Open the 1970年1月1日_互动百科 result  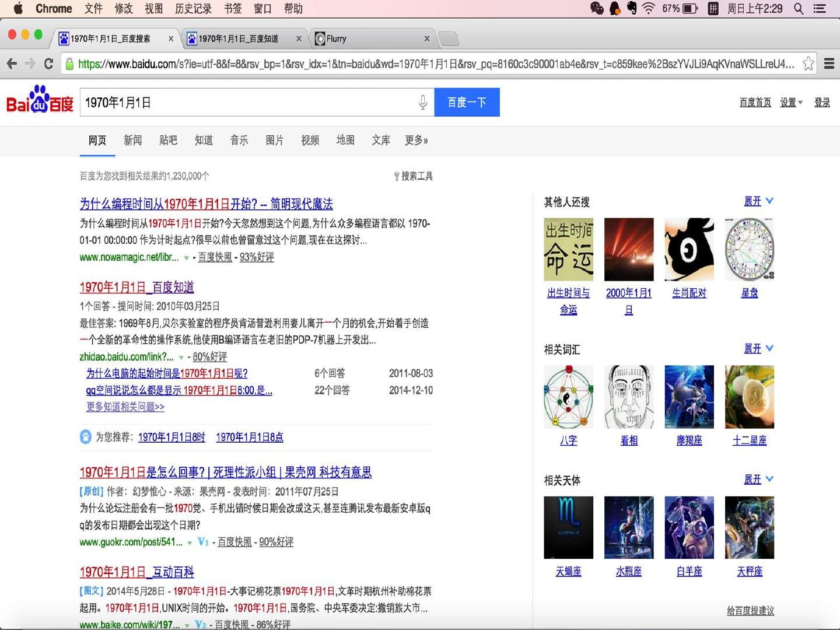coord(137,572)
